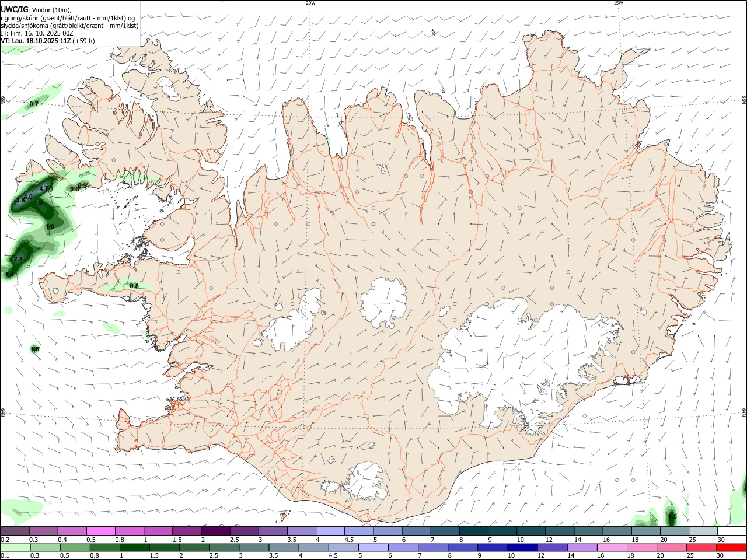
Task: Select the bright red rain swatch after 30
Action: [731, 547]
